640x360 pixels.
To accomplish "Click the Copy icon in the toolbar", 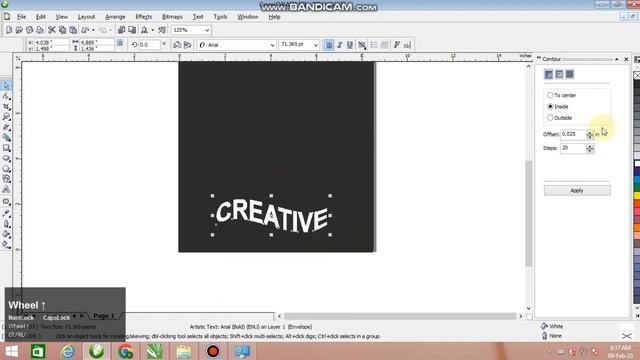I will (62, 30).
